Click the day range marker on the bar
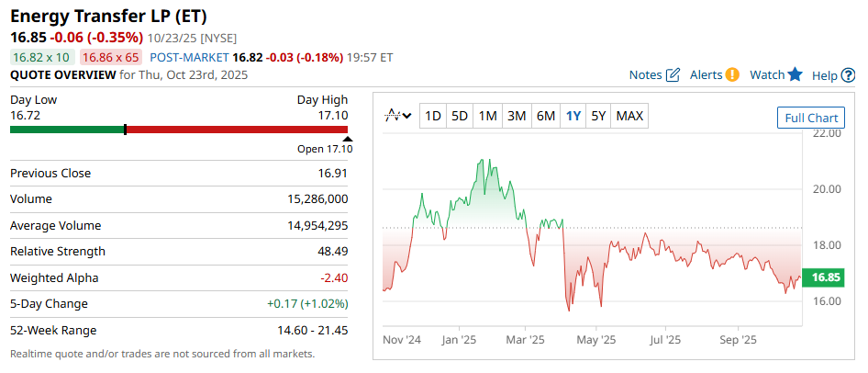The image size is (868, 373). coord(125,130)
